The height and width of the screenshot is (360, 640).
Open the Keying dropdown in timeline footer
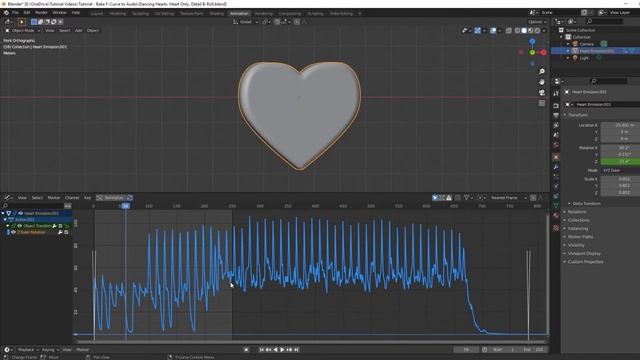click(50, 350)
